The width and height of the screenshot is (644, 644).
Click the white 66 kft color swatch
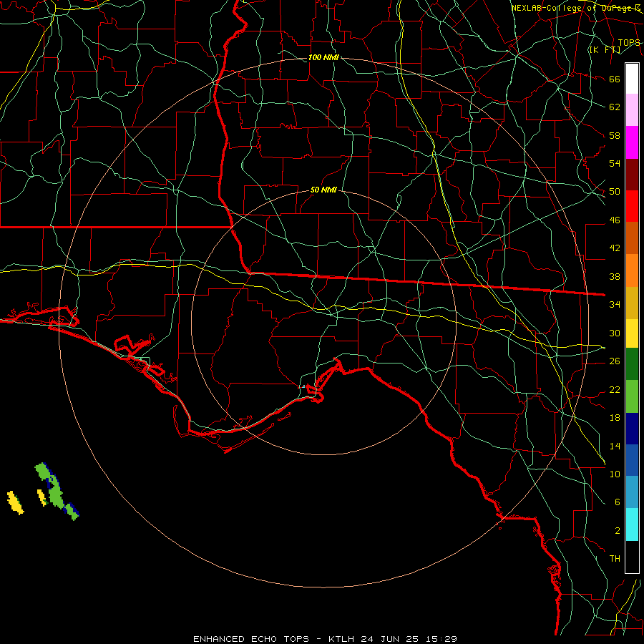coord(632,79)
